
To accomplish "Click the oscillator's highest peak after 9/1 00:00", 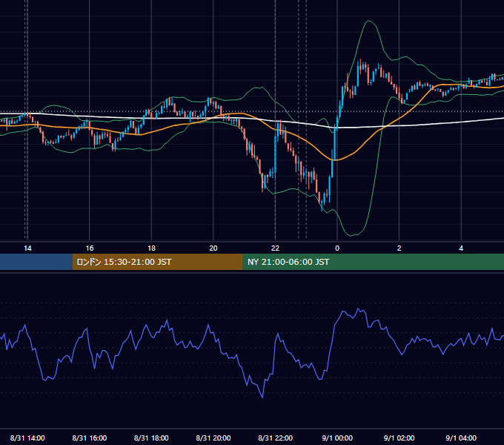I will (358, 309).
